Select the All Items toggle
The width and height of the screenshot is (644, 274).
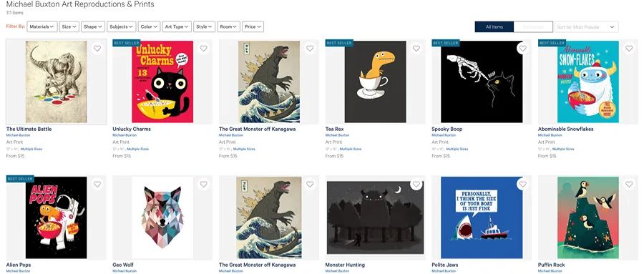(494, 26)
